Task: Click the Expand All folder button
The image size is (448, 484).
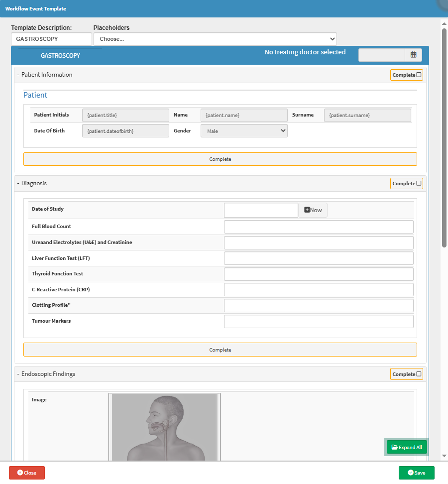Action: point(407,447)
